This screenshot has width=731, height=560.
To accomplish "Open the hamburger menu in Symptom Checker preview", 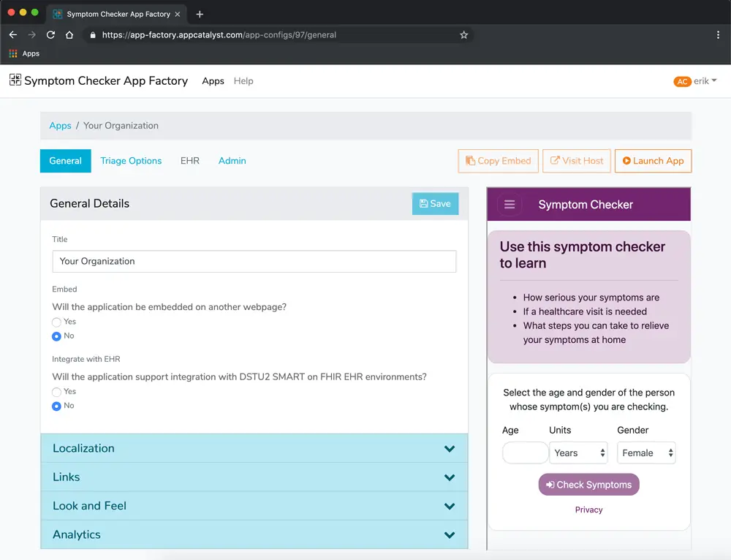I will coord(510,205).
